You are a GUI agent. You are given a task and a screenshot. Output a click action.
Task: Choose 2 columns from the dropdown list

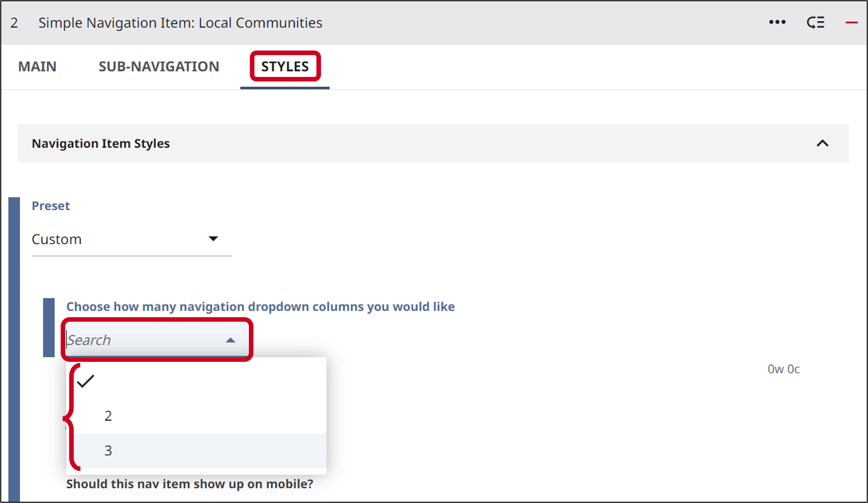pos(196,416)
